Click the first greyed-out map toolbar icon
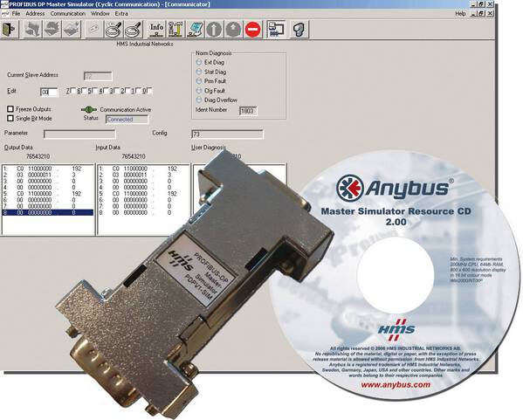Viewport: 523px width, 420px height. pyautogui.click(x=33, y=30)
